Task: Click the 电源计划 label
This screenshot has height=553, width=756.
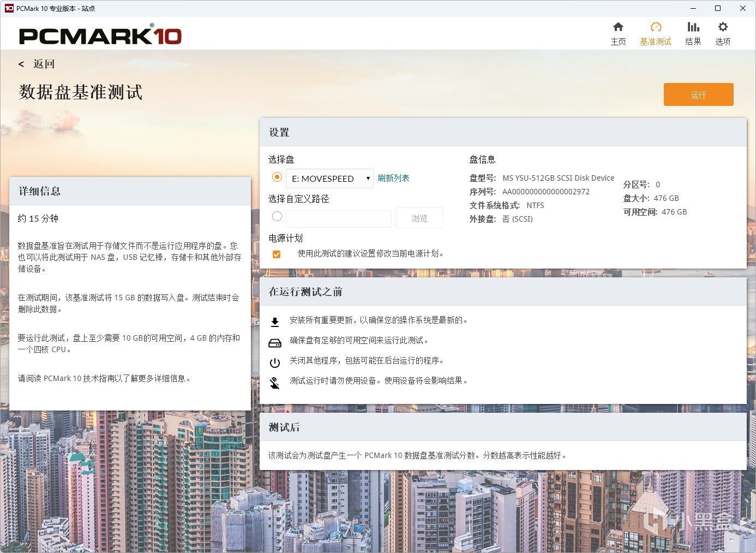Action: tap(285, 238)
